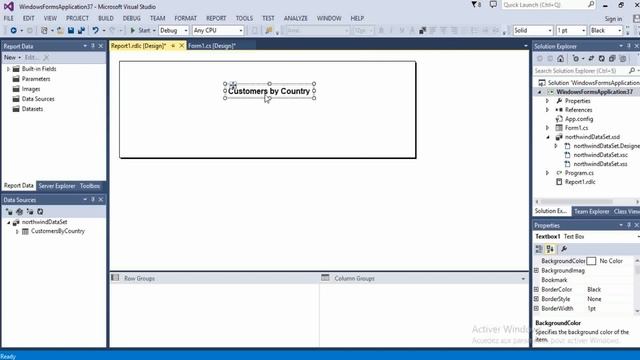Expand the BorderColor property
Screen dimensions: 640x360
pyautogui.click(x=536, y=289)
